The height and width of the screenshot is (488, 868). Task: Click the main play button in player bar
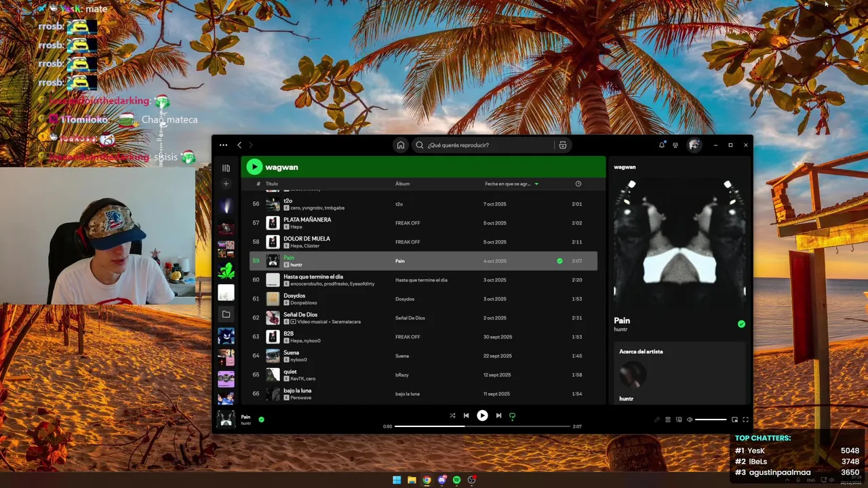coord(482,415)
